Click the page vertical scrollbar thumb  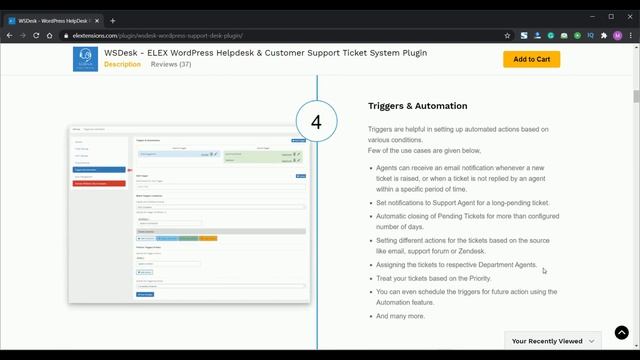(636, 97)
